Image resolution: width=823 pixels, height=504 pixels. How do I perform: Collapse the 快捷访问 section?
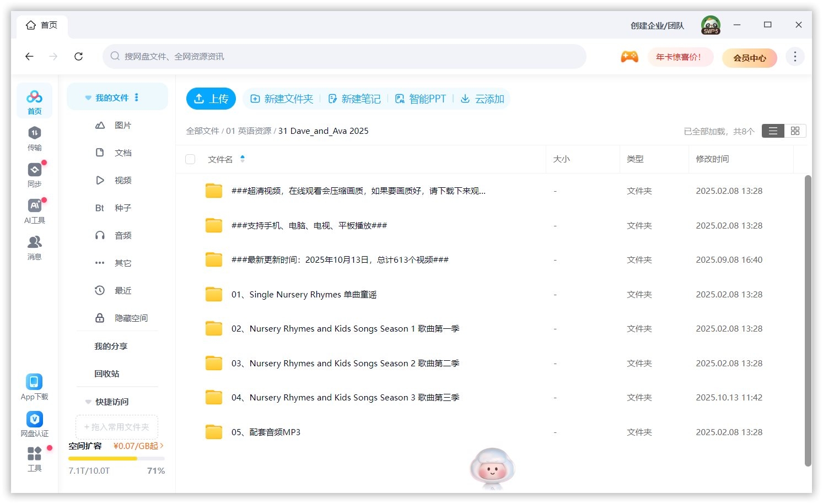click(x=88, y=402)
